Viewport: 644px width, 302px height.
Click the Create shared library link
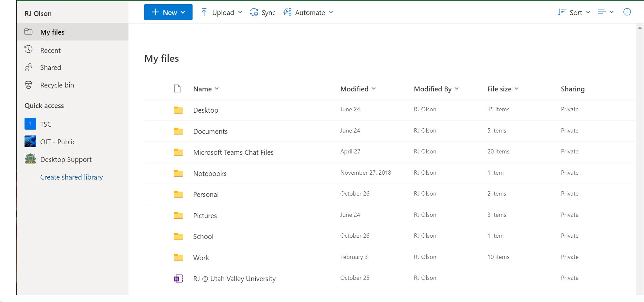click(71, 177)
